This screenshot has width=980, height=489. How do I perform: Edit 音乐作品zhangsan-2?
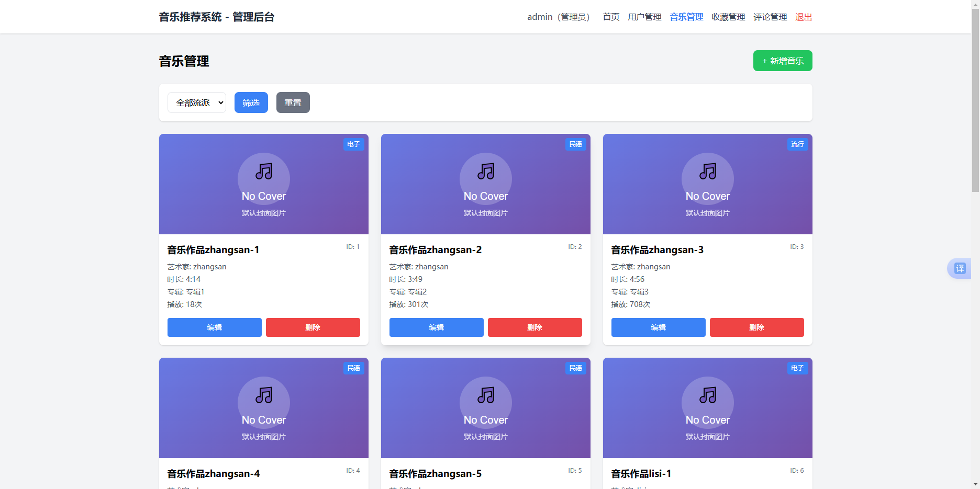(437, 327)
